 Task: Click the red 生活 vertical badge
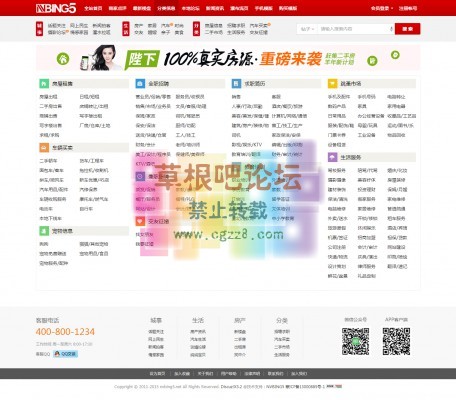(126, 29)
